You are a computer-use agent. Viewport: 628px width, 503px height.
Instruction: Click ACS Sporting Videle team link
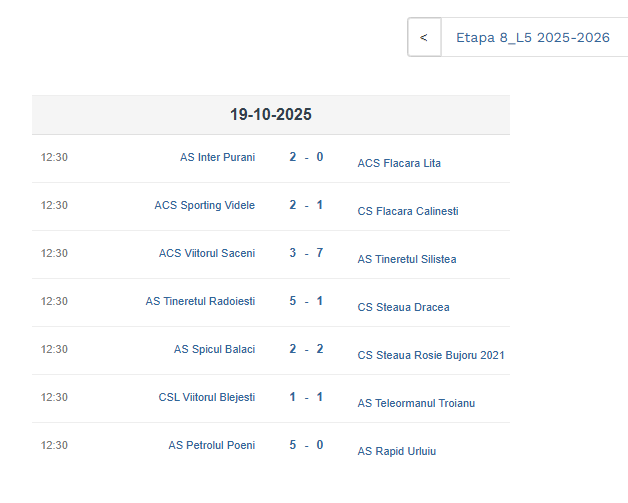coord(204,205)
